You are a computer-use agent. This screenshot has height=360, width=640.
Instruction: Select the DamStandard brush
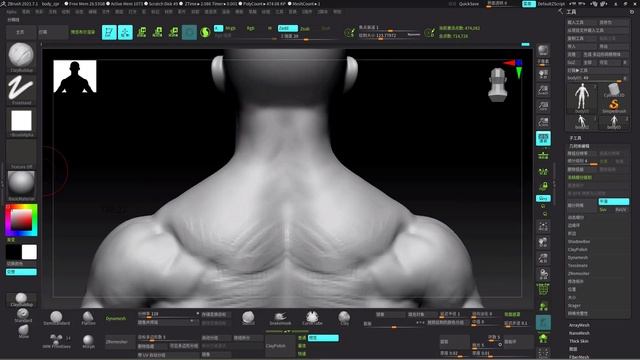pos(56,318)
